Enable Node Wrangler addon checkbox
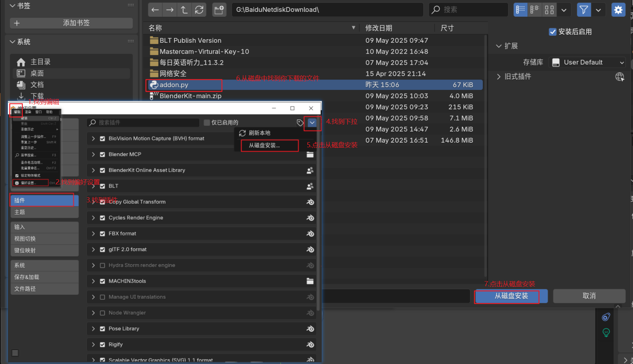633x364 pixels. (102, 313)
